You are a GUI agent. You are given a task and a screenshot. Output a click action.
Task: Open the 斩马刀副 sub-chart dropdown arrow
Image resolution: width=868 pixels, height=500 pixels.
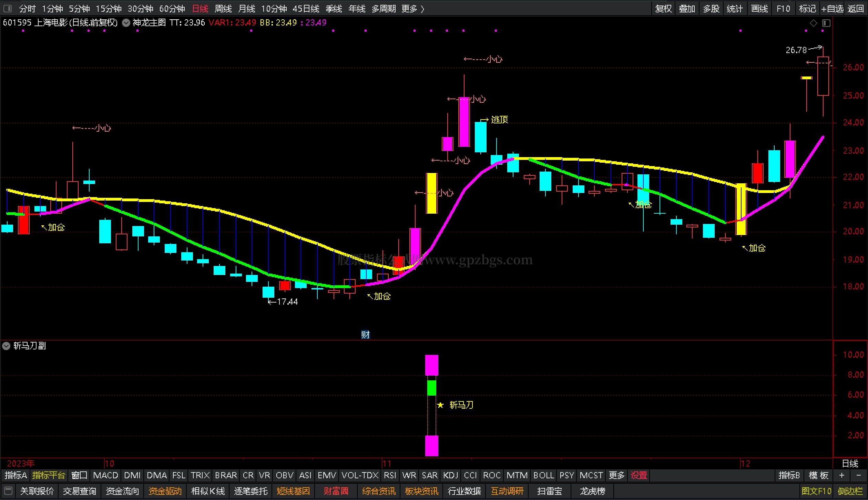pyautogui.click(x=6, y=346)
